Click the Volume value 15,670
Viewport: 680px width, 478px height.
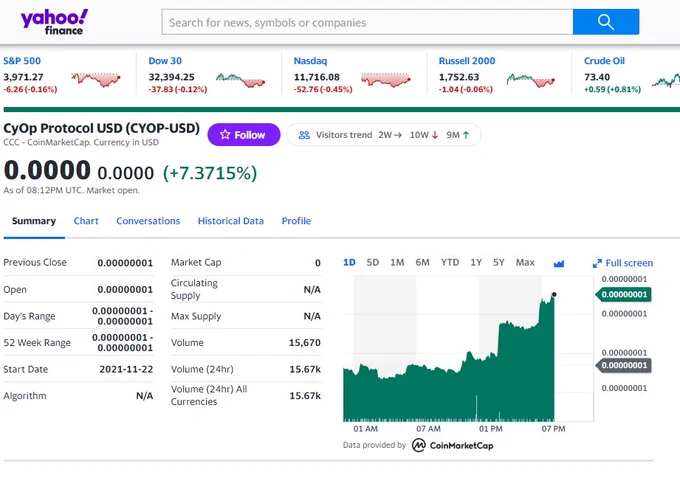point(305,343)
